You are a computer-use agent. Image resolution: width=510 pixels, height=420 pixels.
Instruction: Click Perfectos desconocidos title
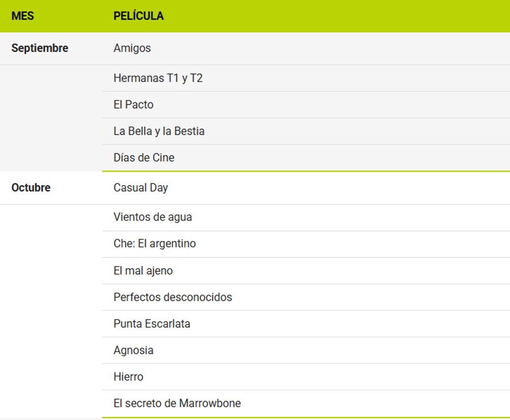173,297
